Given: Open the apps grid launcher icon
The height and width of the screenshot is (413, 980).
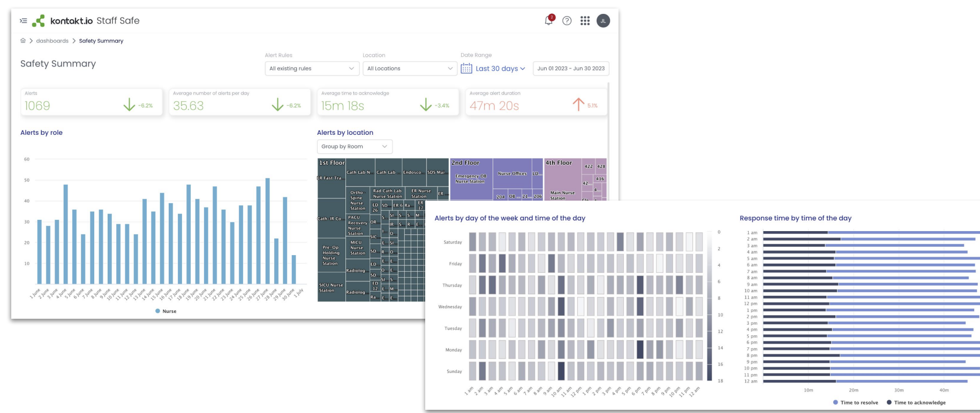Looking at the screenshot, I should coord(585,21).
